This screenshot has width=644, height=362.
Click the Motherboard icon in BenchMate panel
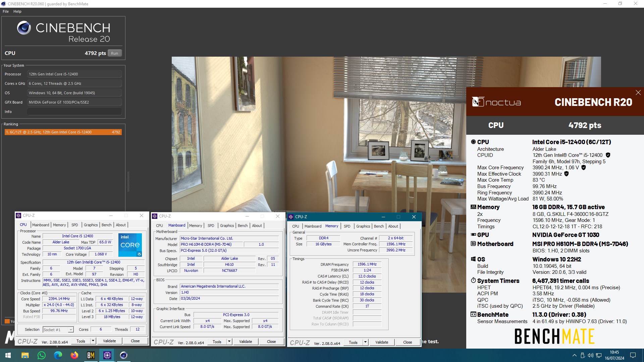473,244
